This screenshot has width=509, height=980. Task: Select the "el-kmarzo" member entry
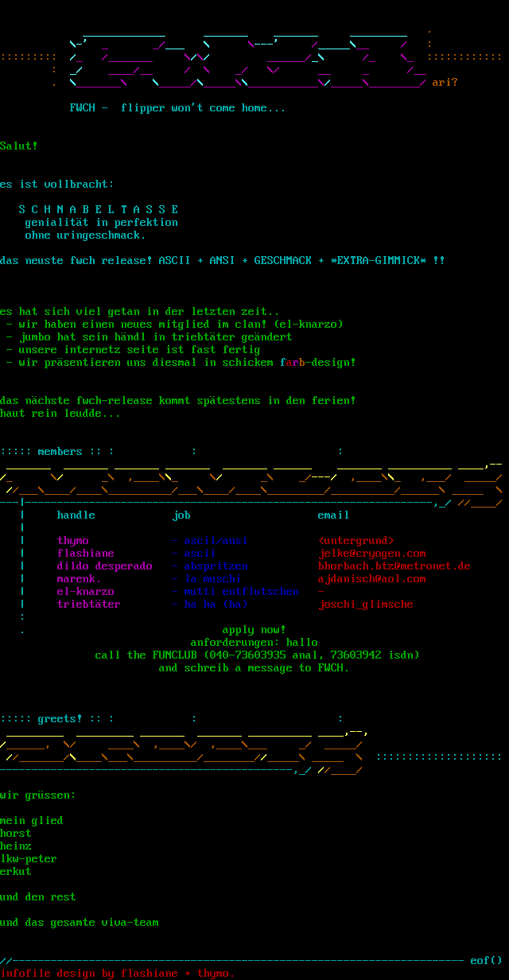click(85, 592)
